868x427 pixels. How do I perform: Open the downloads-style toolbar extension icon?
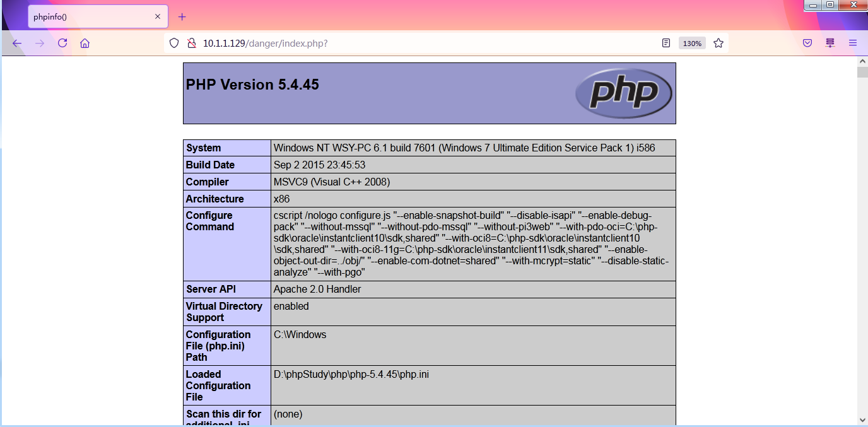(830, 44)
